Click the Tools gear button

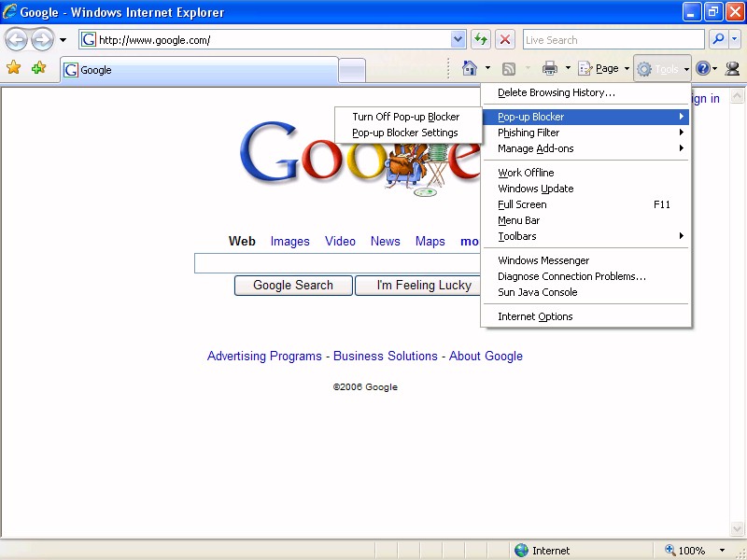coord(662,69)
